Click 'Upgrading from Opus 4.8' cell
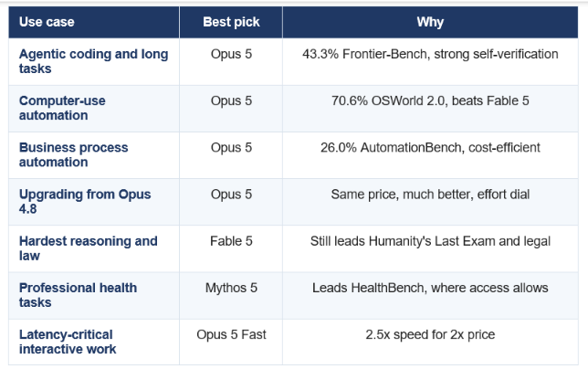Screen dimensions: 588x369 (94, 202)
